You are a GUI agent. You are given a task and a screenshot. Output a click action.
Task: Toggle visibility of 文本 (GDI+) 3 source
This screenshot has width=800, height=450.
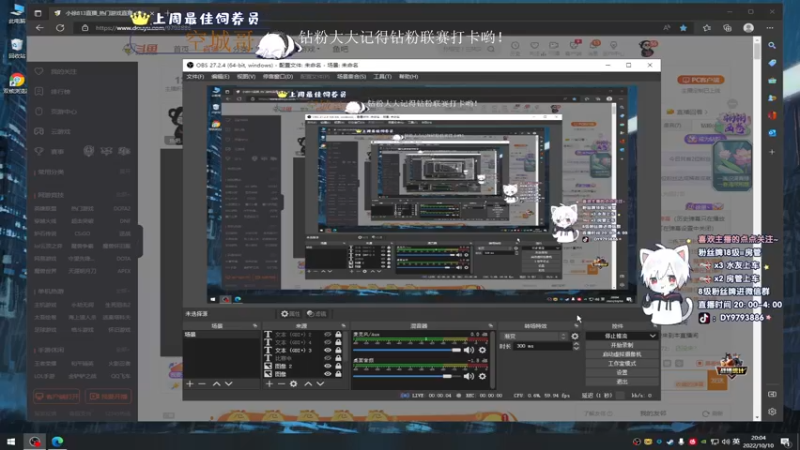[328, 351]
